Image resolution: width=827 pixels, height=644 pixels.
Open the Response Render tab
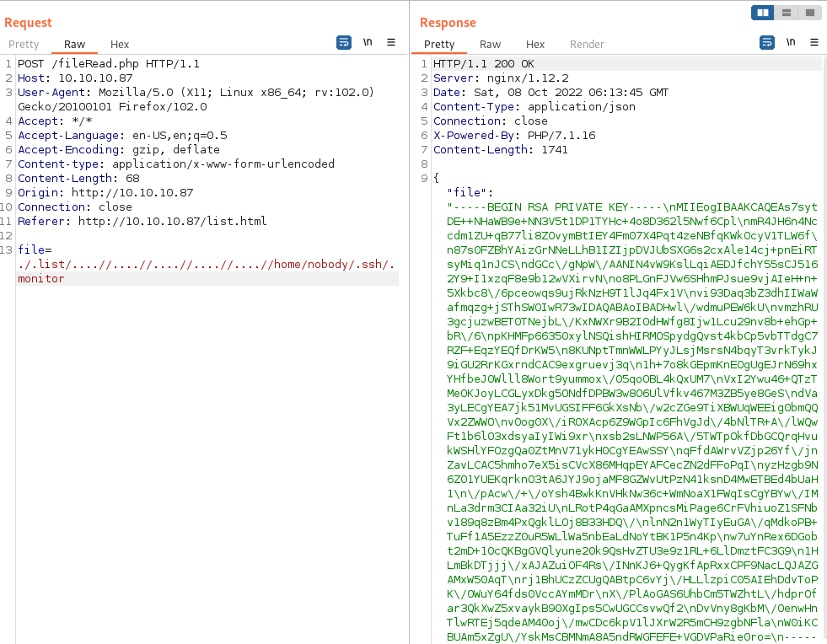coord(587,45)
